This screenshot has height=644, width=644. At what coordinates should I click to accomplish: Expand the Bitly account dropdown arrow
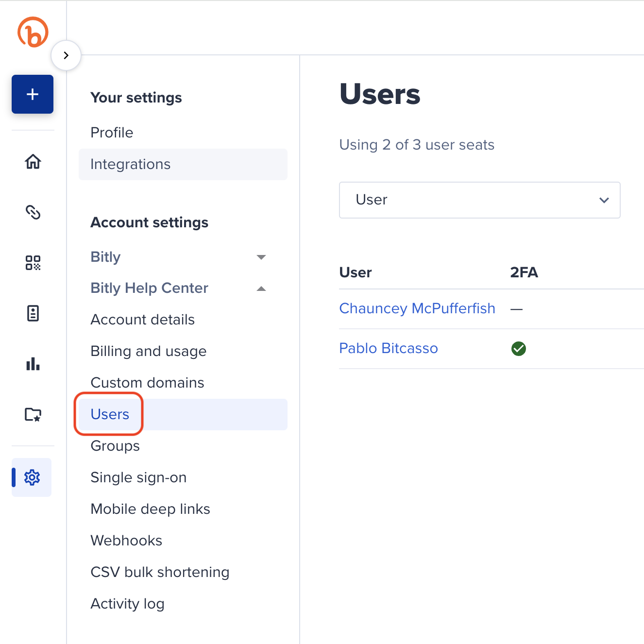[261, 257]
